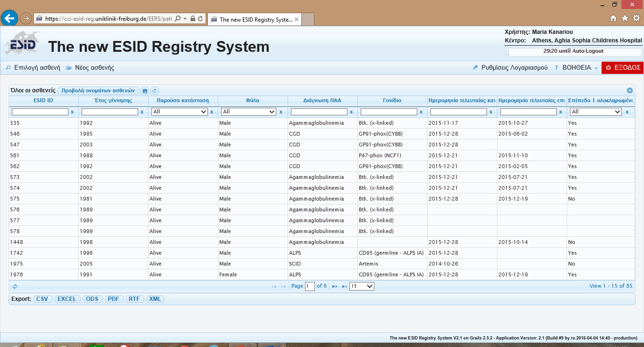Image resolution: width=644 pixels, height=347 pixels.
Task: Click the save grid state icon
Action: 145,90
